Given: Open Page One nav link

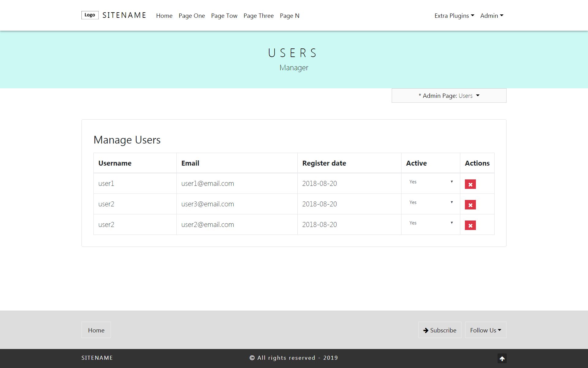Looking at the screenshot, I should (x=192, y=16).
